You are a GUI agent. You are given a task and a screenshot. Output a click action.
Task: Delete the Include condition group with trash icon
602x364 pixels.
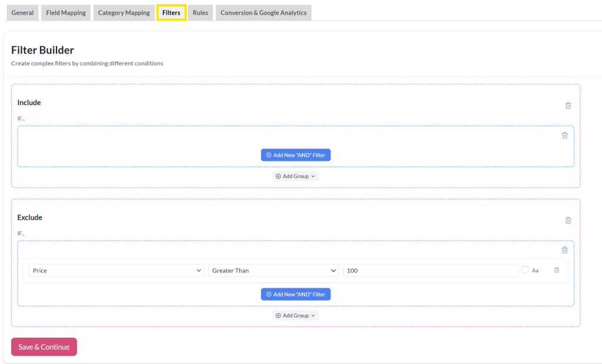tap(565, 135)
